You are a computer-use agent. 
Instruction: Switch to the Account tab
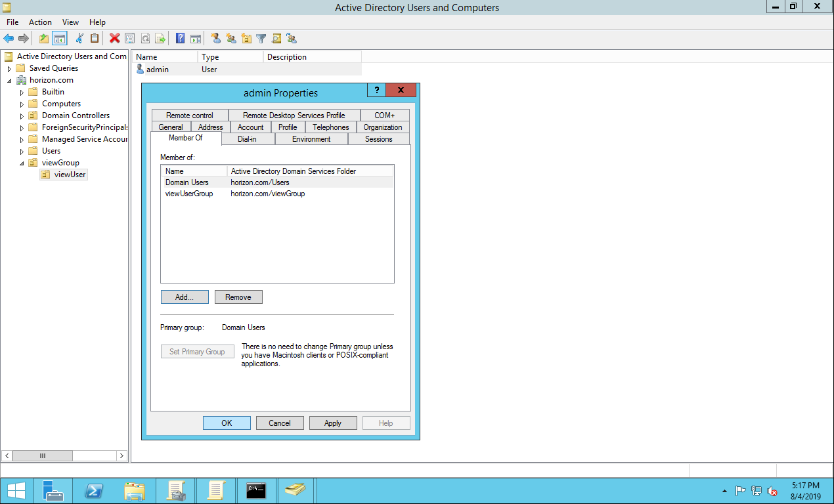[250, 127]
